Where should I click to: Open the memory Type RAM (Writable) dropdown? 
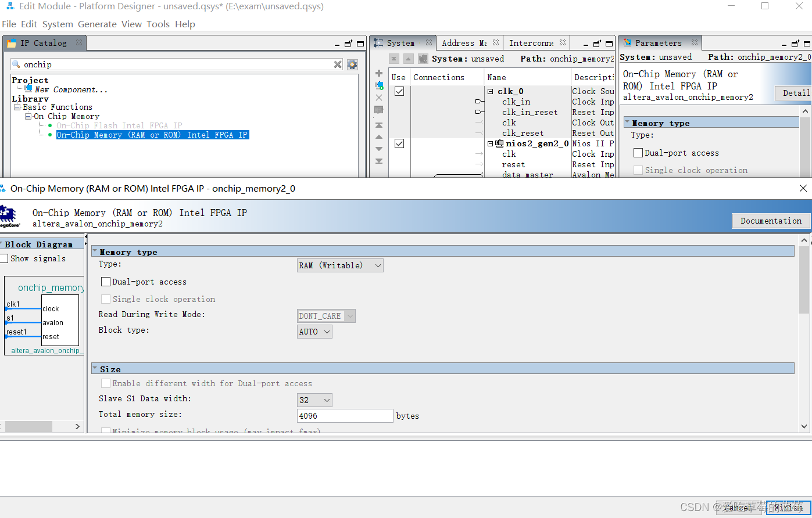[x=340, y=265]
